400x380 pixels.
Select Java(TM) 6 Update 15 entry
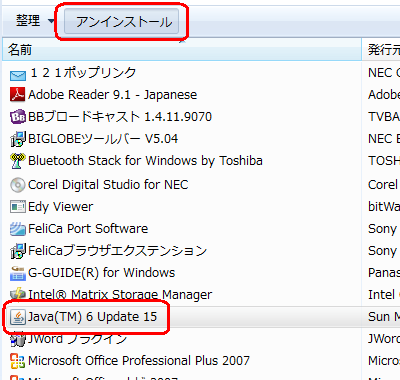92,317
